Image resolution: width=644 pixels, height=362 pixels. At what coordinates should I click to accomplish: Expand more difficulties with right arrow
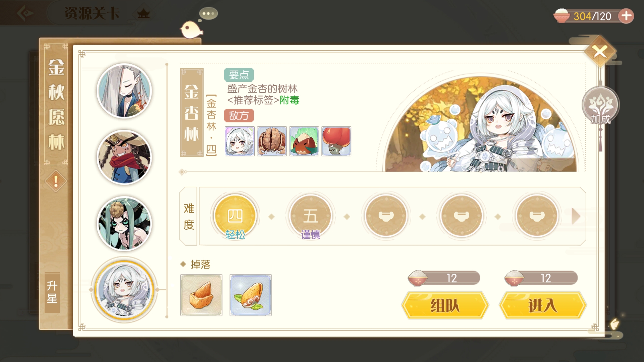click(x=576, y=216)
